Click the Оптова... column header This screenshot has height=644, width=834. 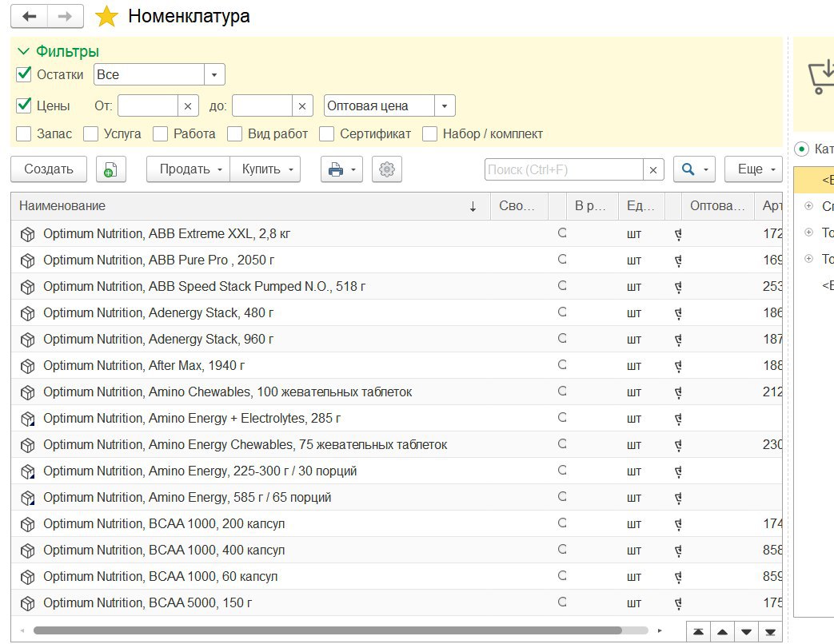(x=717, y=206)
